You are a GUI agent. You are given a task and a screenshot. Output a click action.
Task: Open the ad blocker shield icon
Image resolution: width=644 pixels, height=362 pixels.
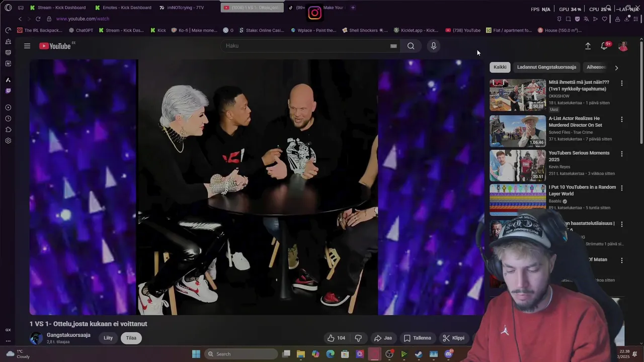[577, 19]
